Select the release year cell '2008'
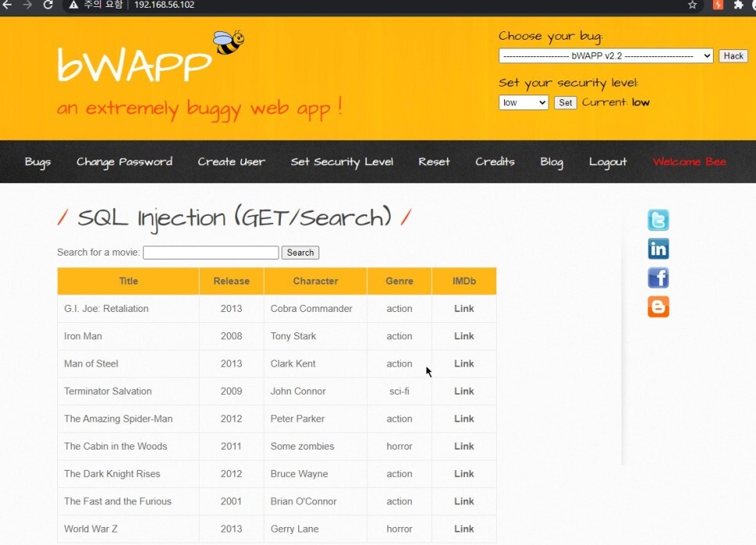The image size is (756, 545). 232,336
